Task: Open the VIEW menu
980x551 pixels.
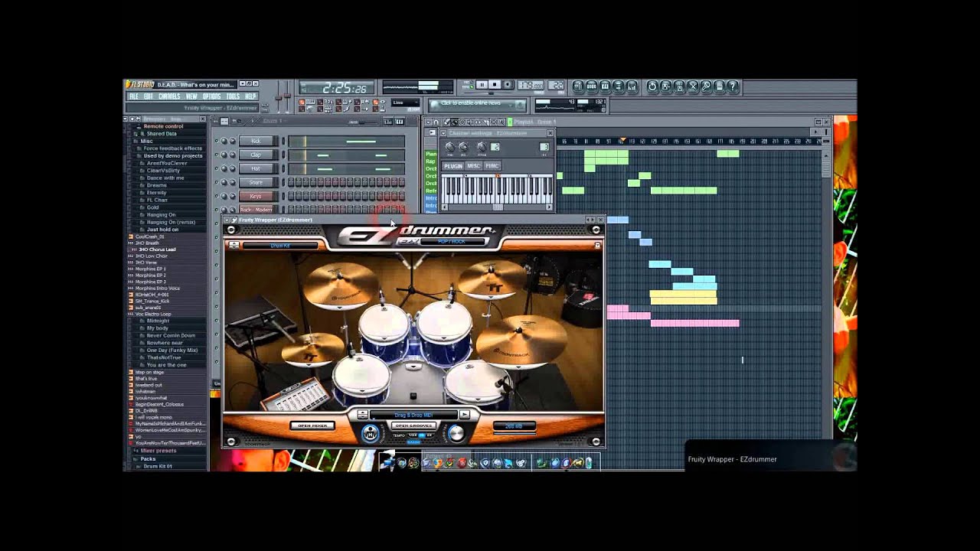Action: click(191, 96)
